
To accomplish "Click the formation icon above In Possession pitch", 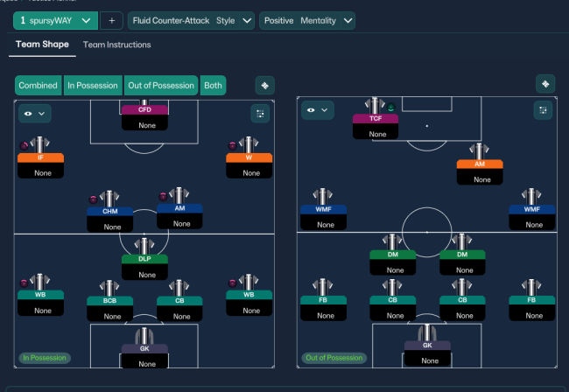I will (x=265, y=85).
